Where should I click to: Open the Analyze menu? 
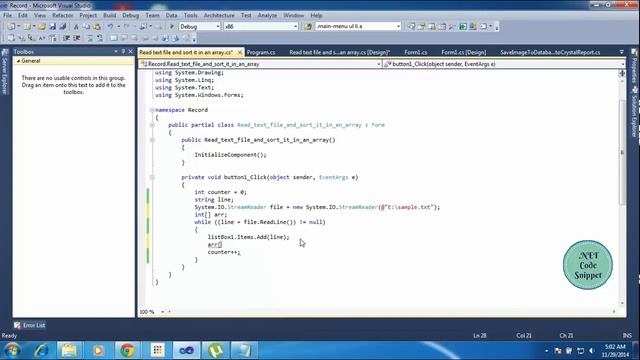267,16
